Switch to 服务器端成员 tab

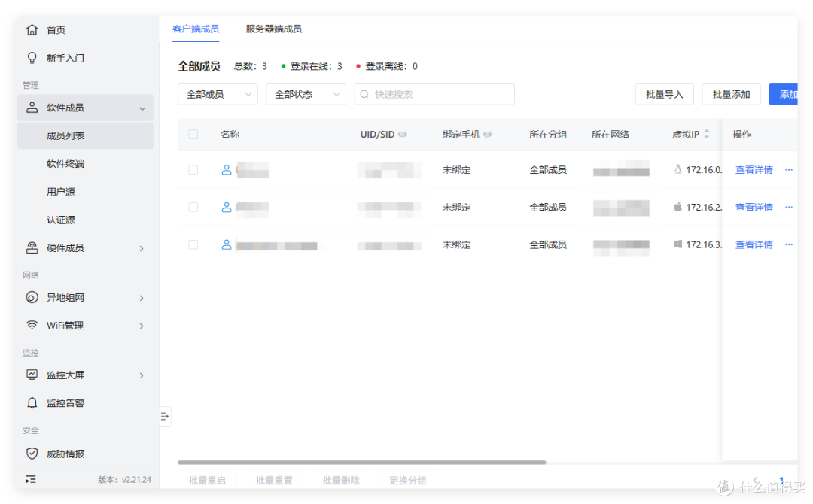point(274,29)
